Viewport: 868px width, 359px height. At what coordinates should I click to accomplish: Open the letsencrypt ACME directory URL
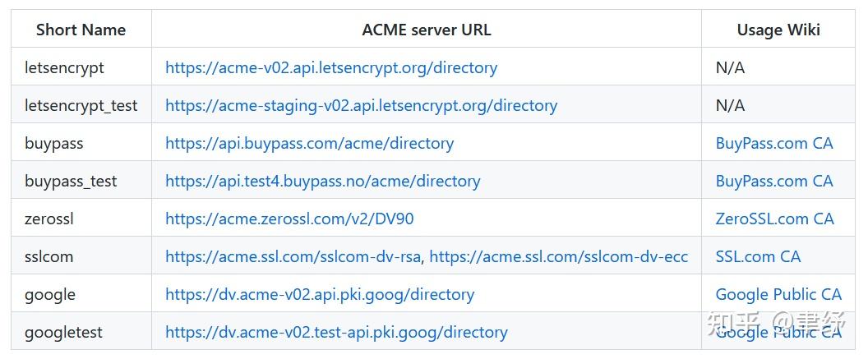(330, 67)
